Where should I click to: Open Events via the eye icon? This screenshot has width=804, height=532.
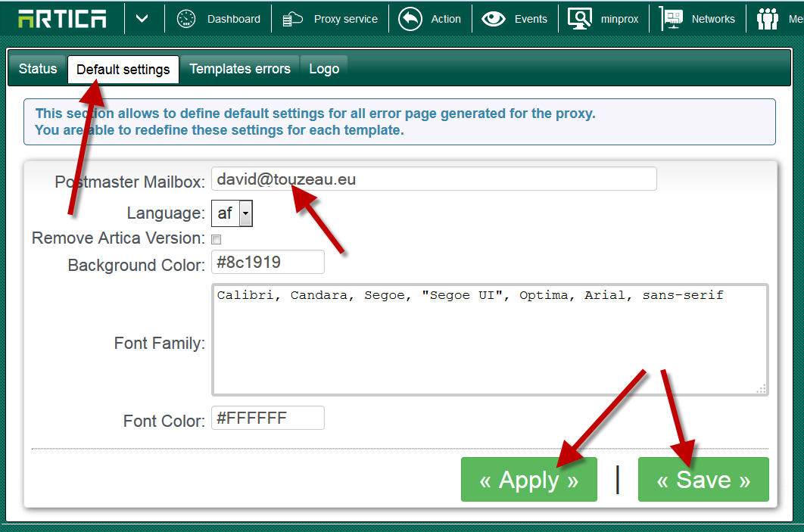pyautogui.click(x=494, y=19)
